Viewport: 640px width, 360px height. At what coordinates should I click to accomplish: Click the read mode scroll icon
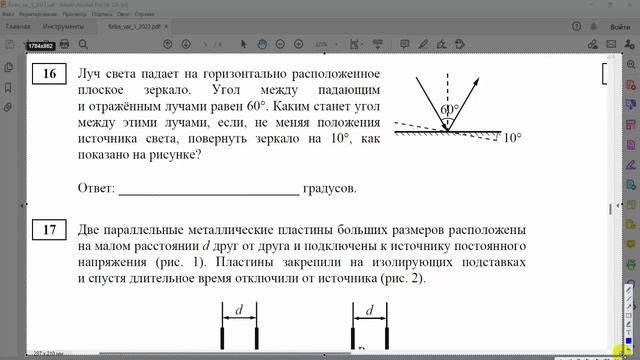[378, 44]
